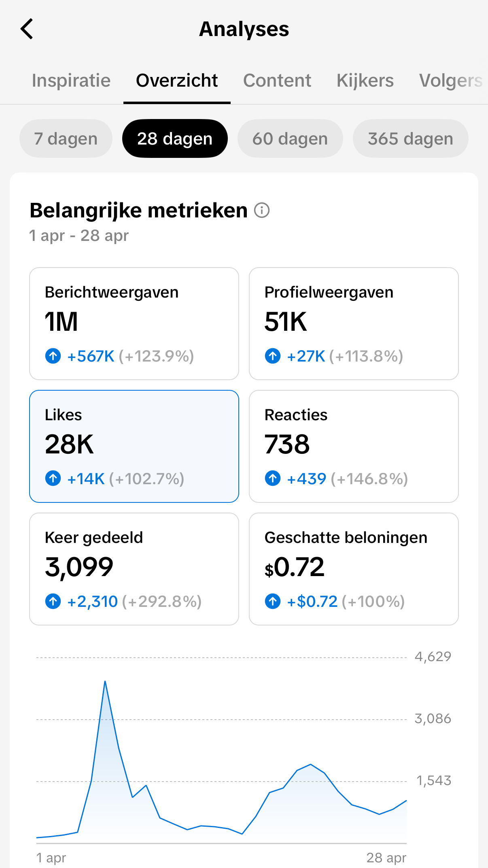Tap the up-arrow icon in Berichtweergaven card

tap(53, 356)
